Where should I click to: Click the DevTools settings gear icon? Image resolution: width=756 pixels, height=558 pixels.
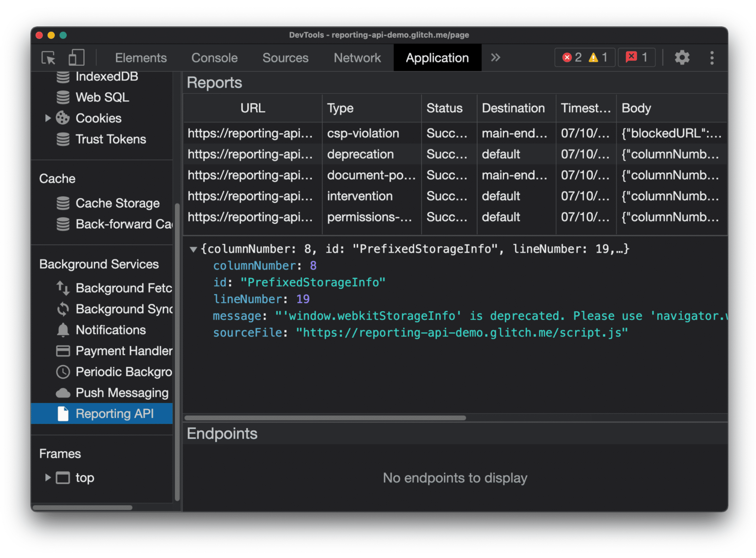coord(682,58)
